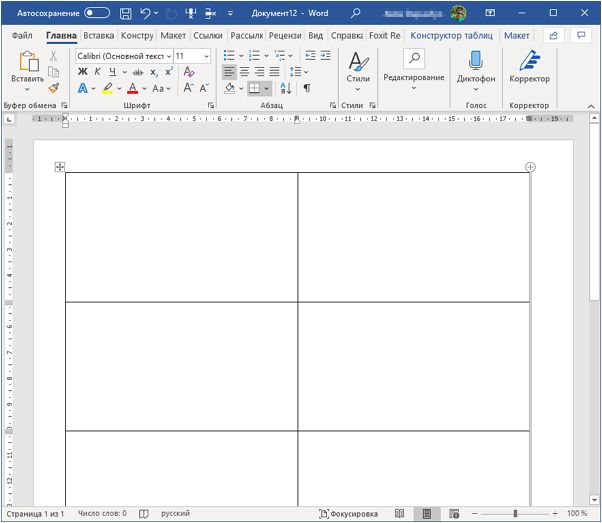Open the search magnifier in title bar
This screenshot has height=523, width=602.
356,13
